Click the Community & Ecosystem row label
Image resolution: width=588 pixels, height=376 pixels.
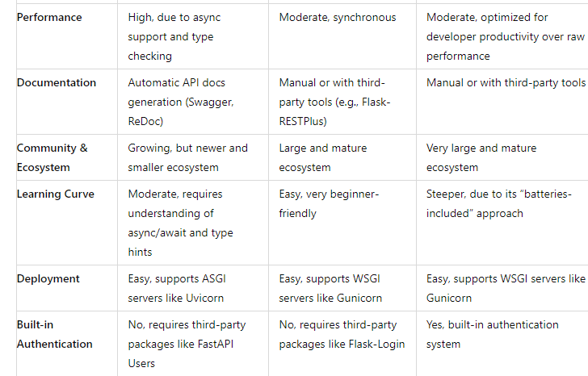pos(52,157)
